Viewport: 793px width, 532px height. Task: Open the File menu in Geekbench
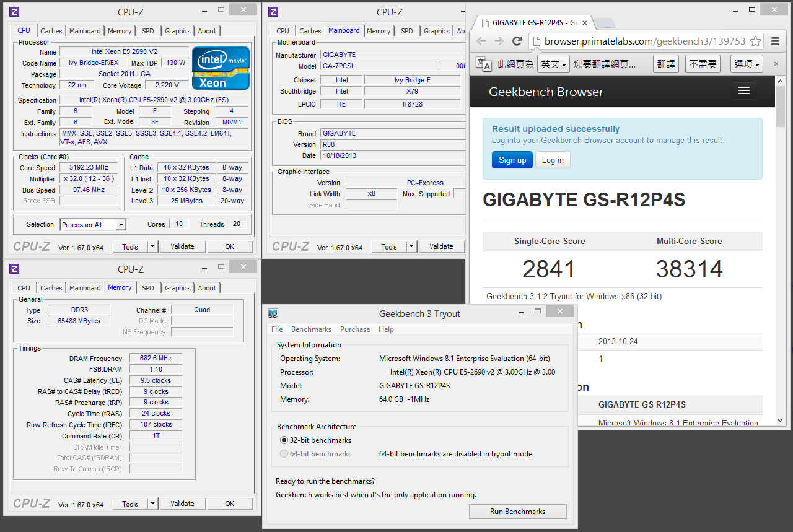(x=277, y=329)
